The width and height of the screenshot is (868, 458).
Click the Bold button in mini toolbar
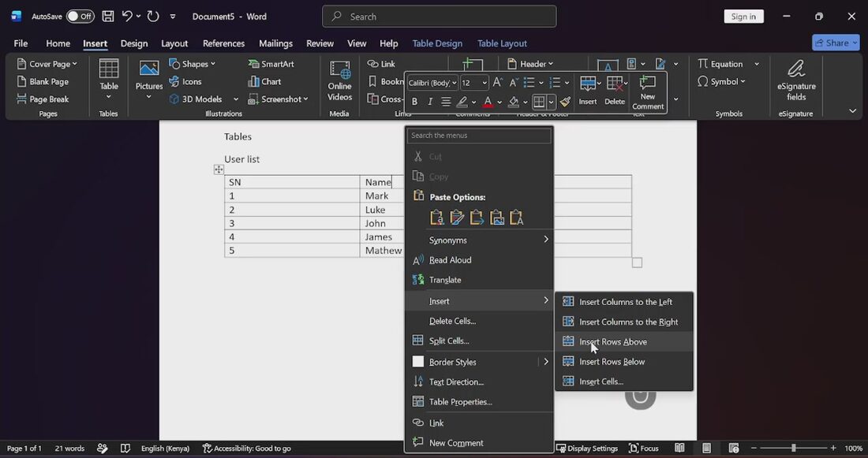414,102
